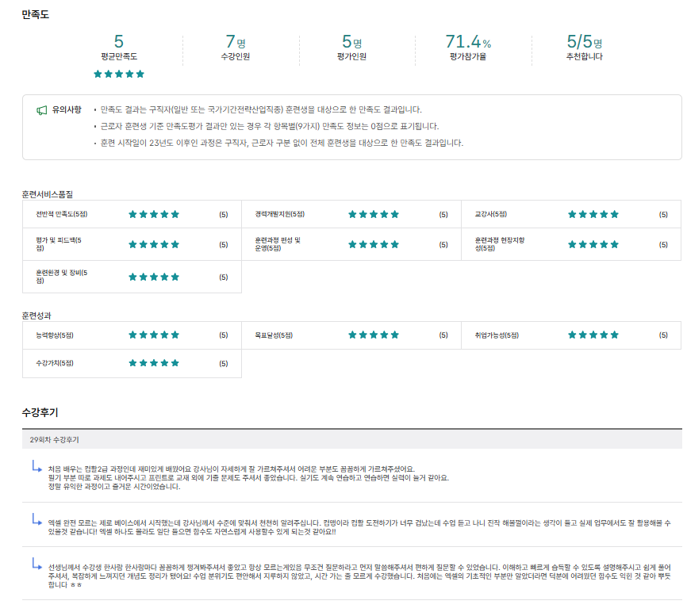
Task: Select the stars for 수강가치
Action: pyautogui.click(x=154, y=363)
